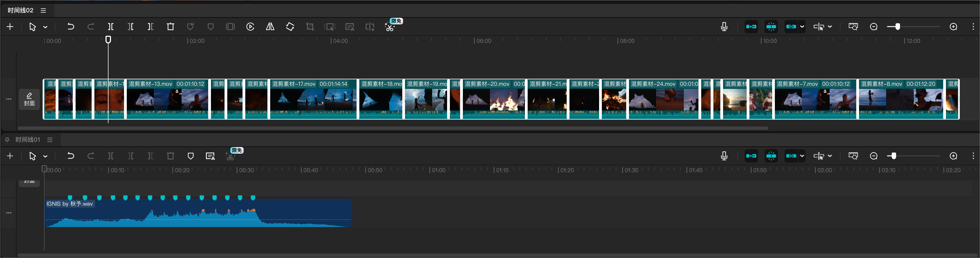This screenshot has width=980, height=258.
Task: Click the pin icon beside 时间线01
Action: coord(7,140)
